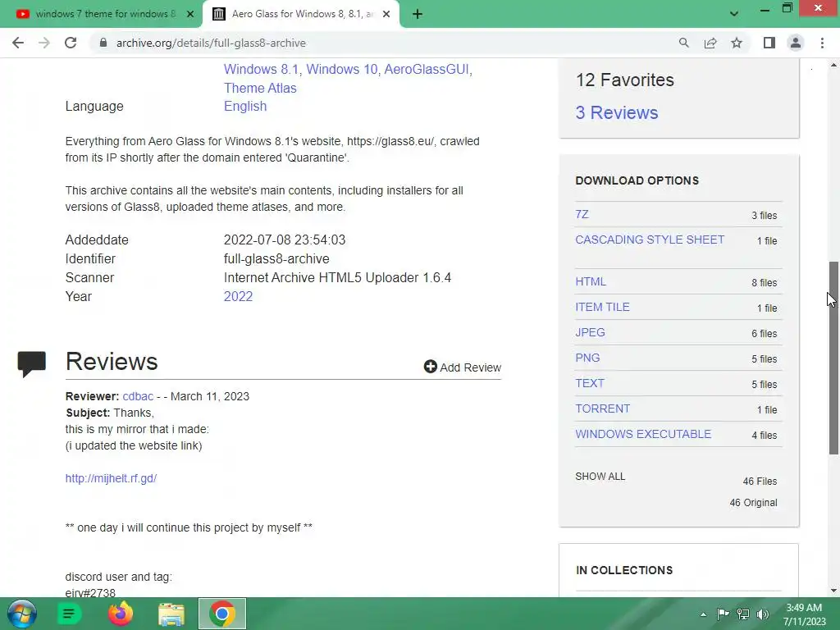Click SHOW ALL download options
The image size is (840, 630).
(600, 477)
